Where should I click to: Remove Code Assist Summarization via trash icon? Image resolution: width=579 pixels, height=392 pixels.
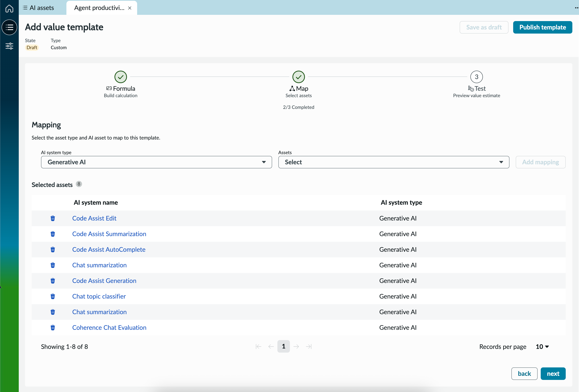click(53, 234)
